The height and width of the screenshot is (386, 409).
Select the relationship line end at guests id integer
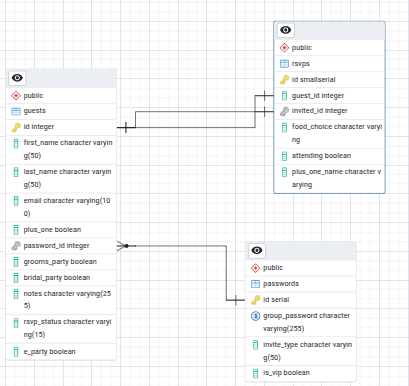[126, 127]
